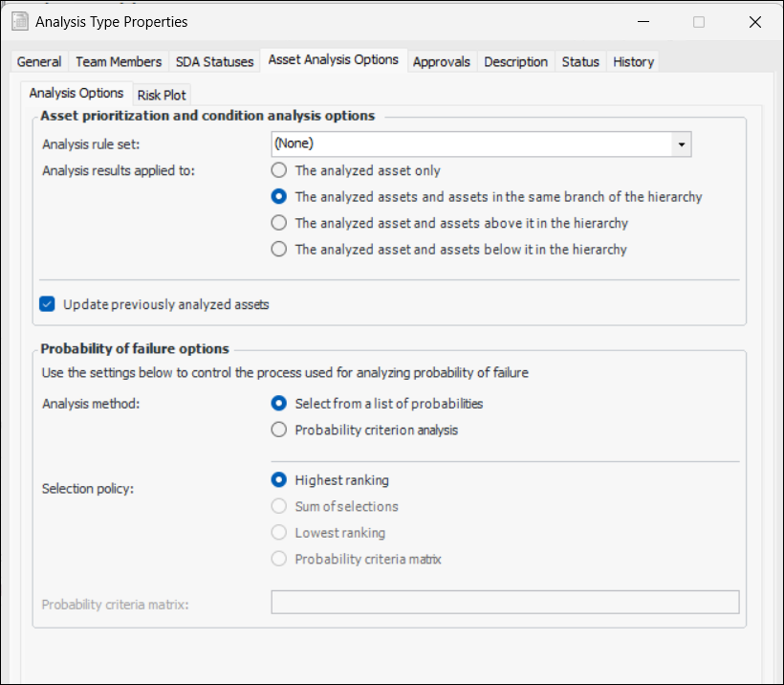The image size is (784, 685).
Task: Switch to the SDA Statuses tab
Action: 215,61
